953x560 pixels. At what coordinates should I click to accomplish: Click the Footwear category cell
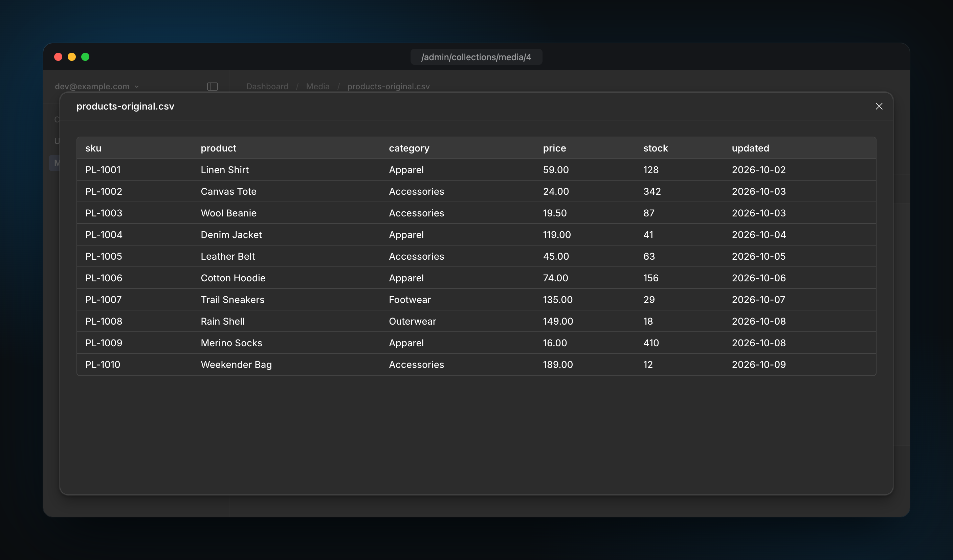click(409, 300)
